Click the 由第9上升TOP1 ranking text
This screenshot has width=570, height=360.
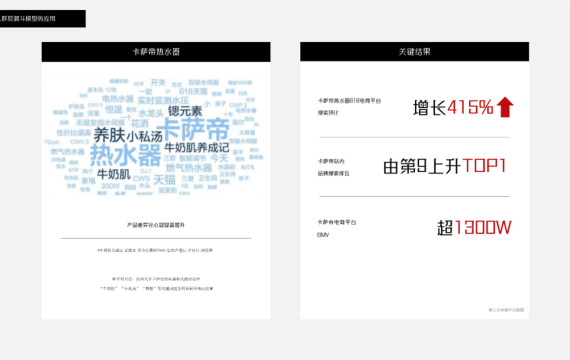point(445,166)
